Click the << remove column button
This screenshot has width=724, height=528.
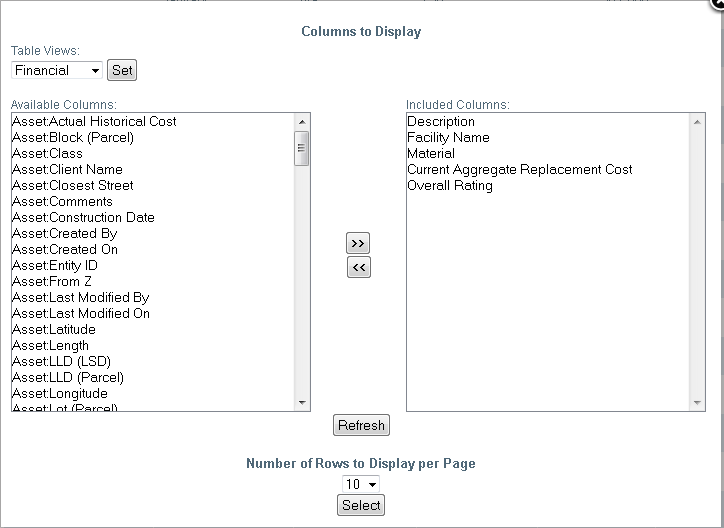pyautogui.click(x=358, y=267)
